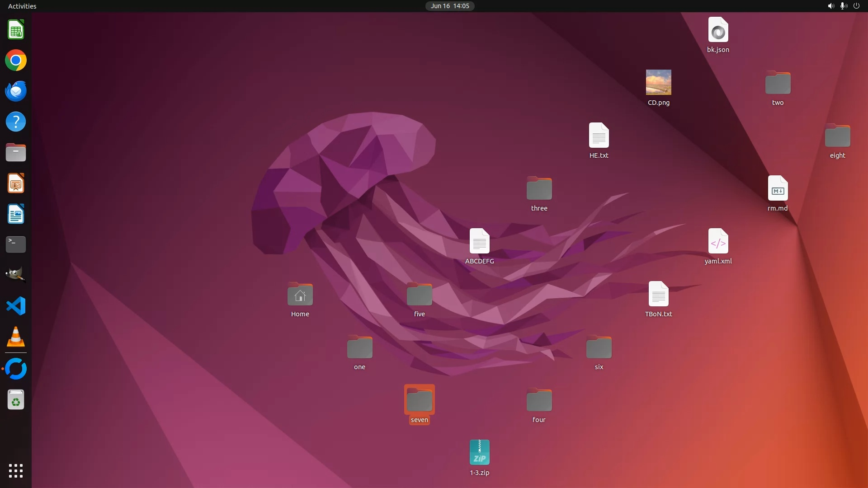Select the 1-3.zip archive file

point(479,452)
